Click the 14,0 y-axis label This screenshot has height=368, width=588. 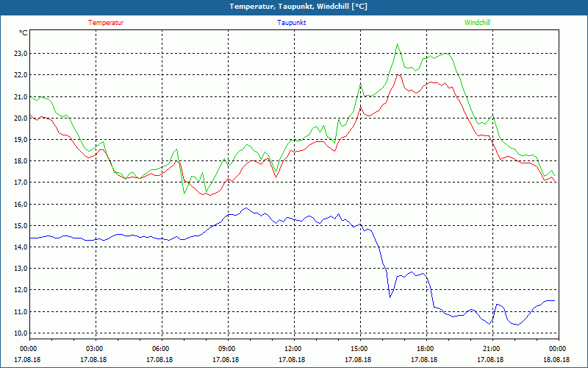(x=21, y=247)
